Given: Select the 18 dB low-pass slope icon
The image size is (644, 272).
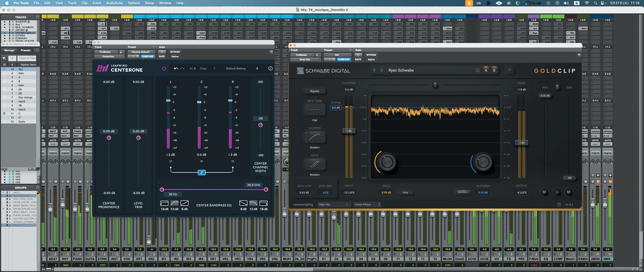Looking at the screenshot, I should click(264, 203).
